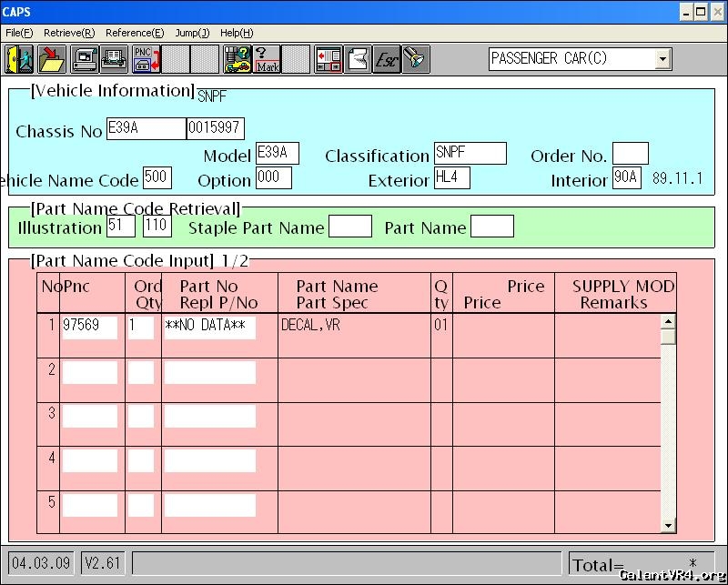Click the flashlight toolbar icon
The image size is (728, 585).
pos(416,59)
